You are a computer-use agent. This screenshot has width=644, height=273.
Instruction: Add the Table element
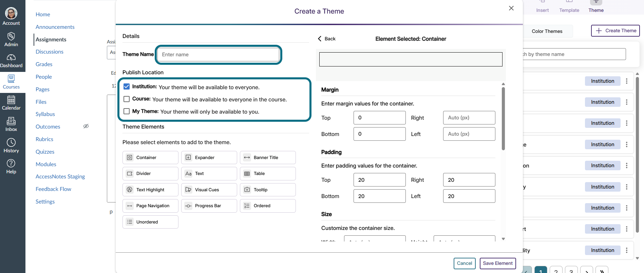268,174
